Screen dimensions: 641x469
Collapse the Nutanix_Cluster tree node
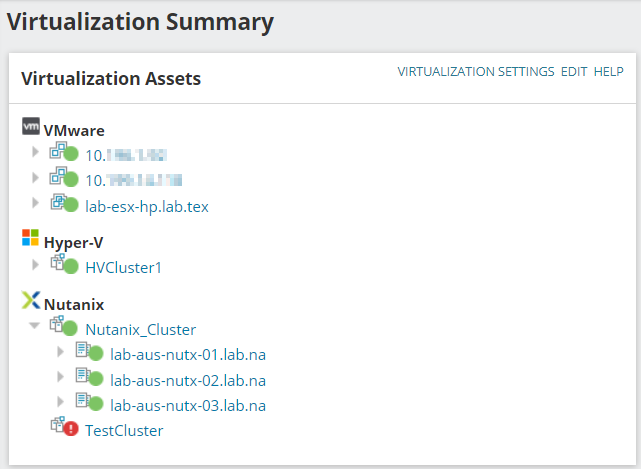(35, 326)
